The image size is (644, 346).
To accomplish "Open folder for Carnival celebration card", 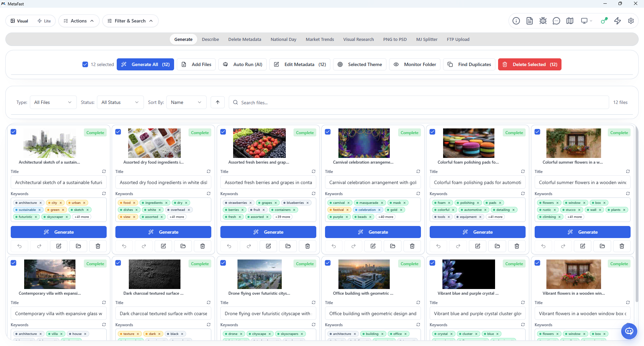I will (393, 246).
